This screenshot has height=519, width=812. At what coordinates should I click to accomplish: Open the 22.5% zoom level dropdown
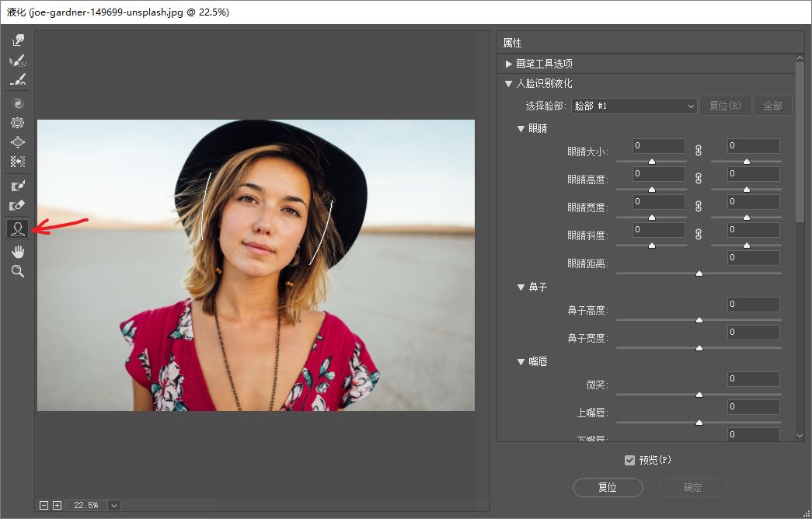click(x=114, y=504)
